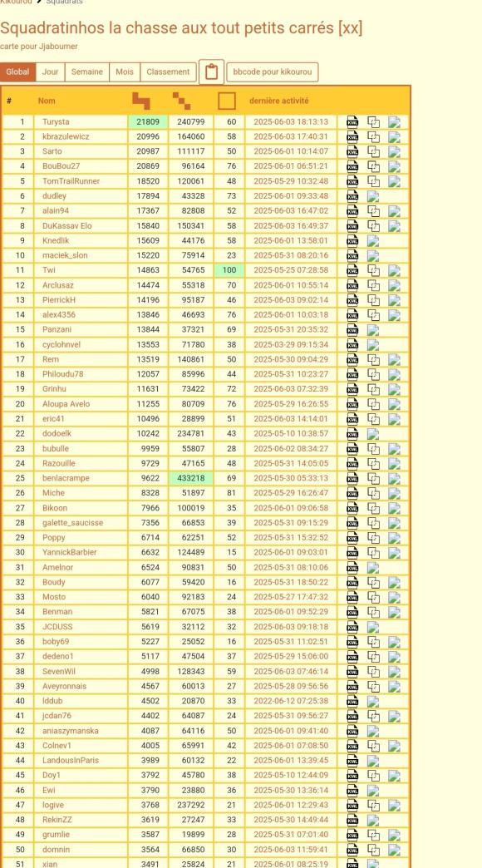Open the cyclohnvel profile link
The image size is (482, 868).
[x=61, y=344]
